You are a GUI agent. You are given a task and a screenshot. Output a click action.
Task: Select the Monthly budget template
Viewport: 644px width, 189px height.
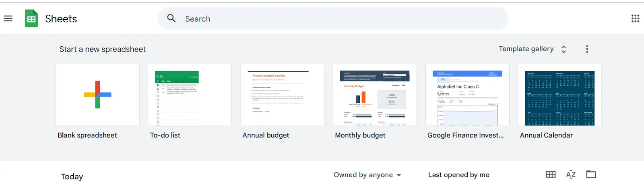click(375, 94)
